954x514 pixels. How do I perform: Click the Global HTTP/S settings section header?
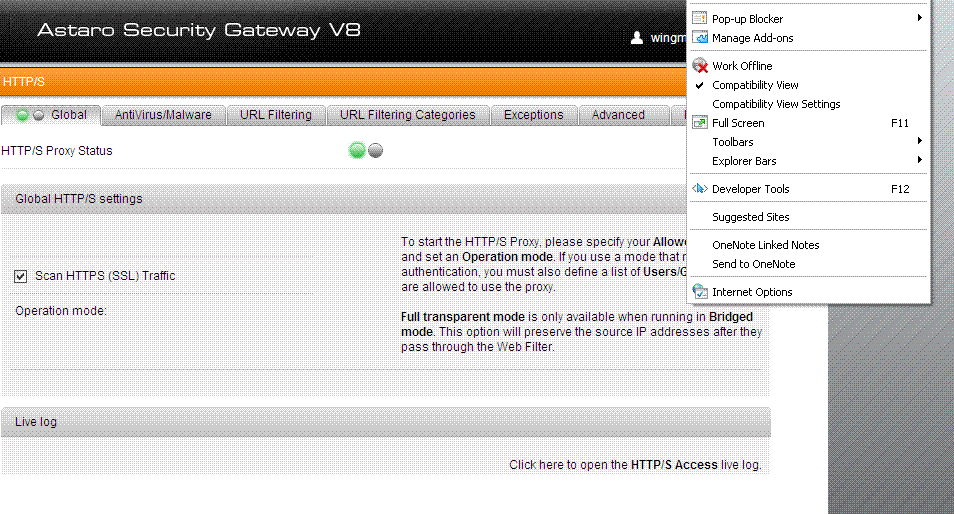click(344, 199)
